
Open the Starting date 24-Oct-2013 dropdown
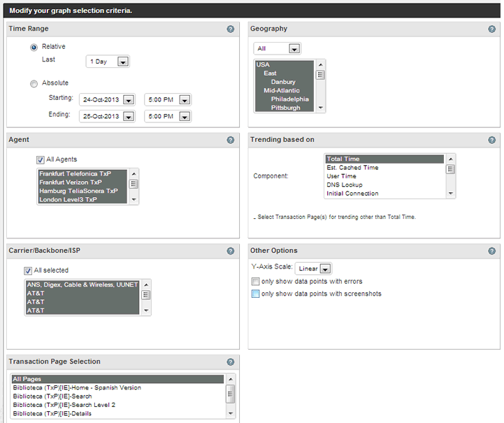pos(107,100)
